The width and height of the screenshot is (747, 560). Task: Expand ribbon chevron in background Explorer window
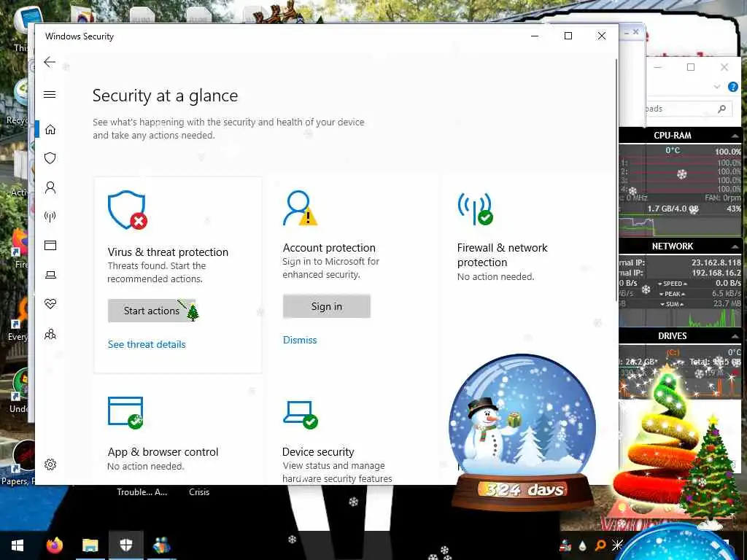tap(717, 87)
